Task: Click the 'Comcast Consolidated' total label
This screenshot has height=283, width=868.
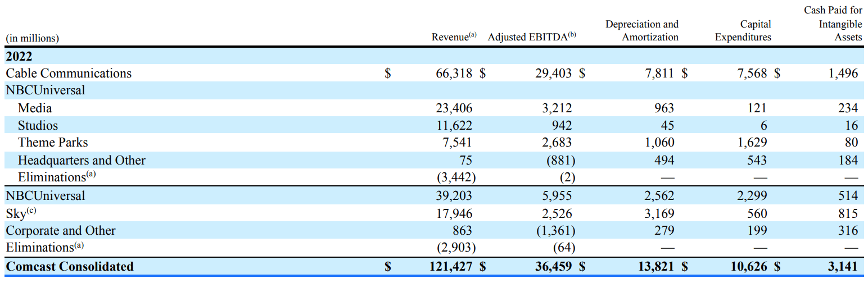Action: [x=70, y=266]
